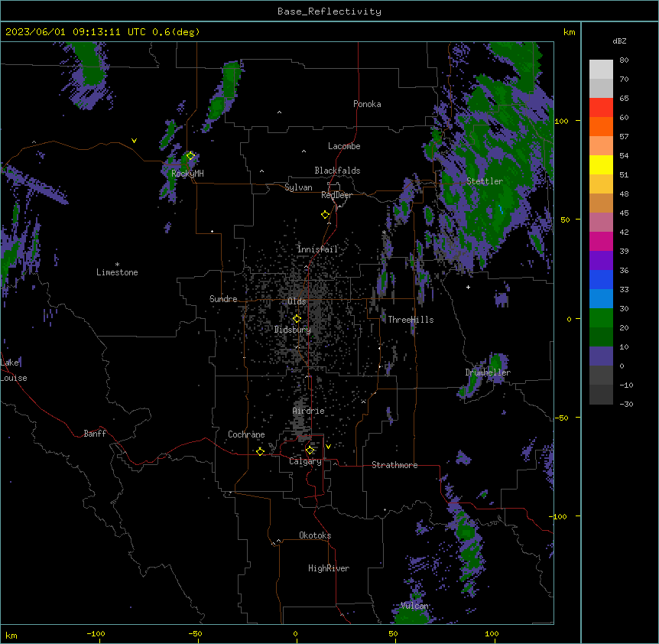Choose the light gray 80 to 70 swatch

pyautogui.click(x=601, y=70)
